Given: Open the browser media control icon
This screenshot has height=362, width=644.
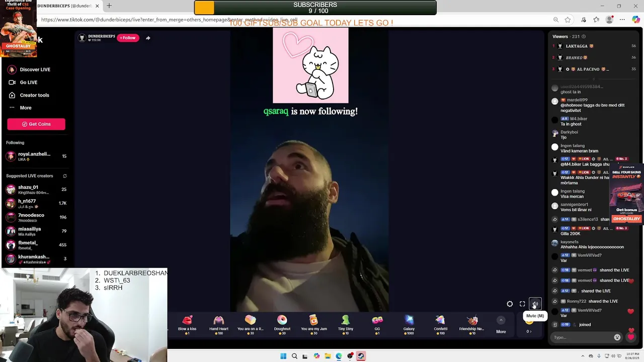Looking at the screenshot, I should point(583,20).
